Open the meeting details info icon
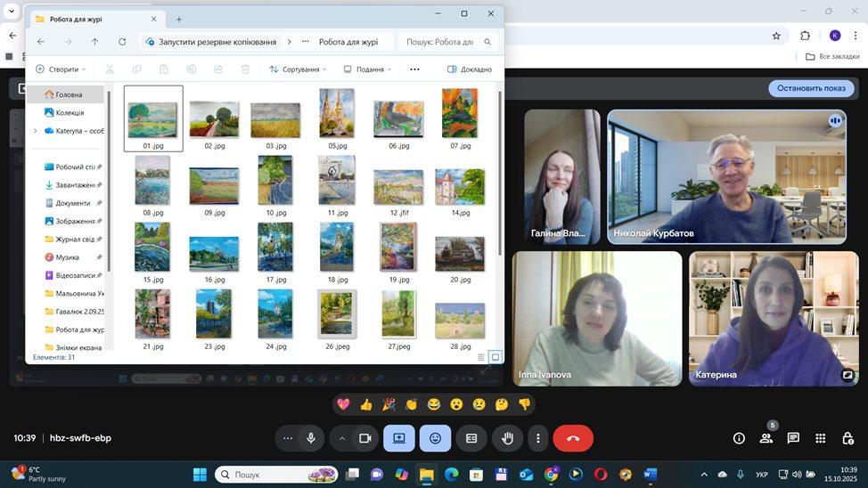 point(739,438)
